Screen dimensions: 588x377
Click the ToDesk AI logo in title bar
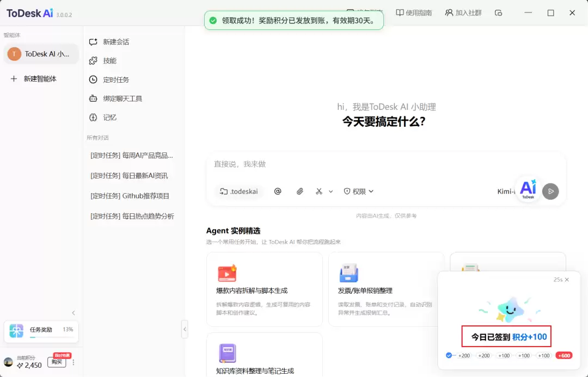click(x=30, y=13)
